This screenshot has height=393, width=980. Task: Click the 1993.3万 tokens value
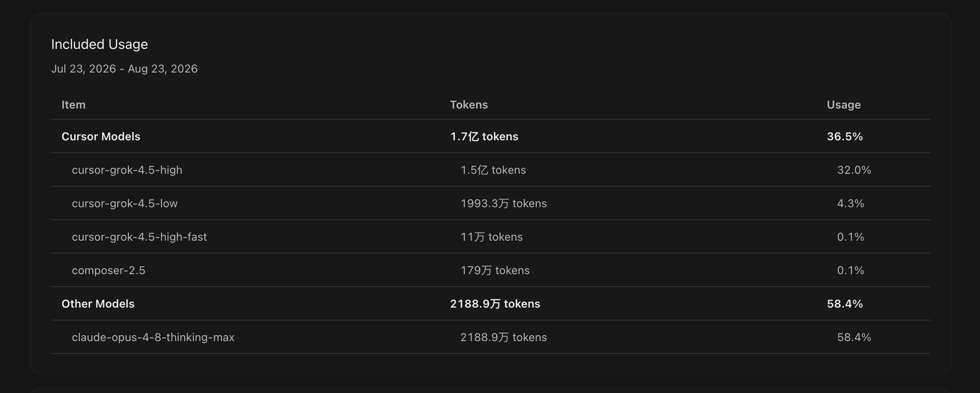[x=504, y=203]
